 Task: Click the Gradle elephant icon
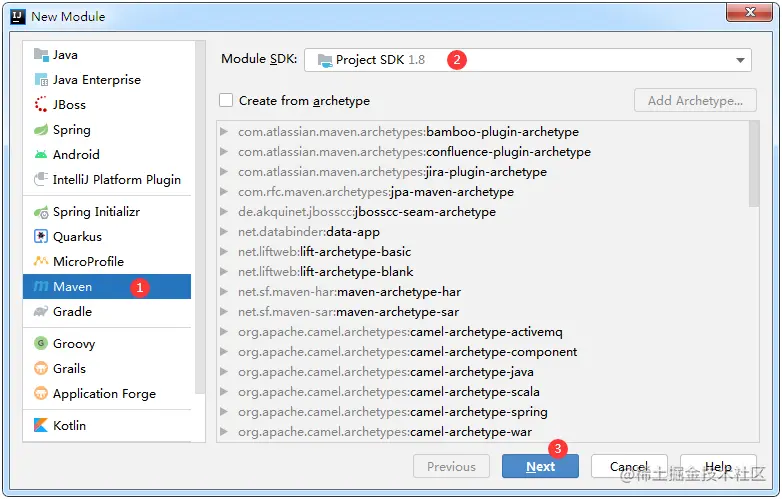[41, 312]
